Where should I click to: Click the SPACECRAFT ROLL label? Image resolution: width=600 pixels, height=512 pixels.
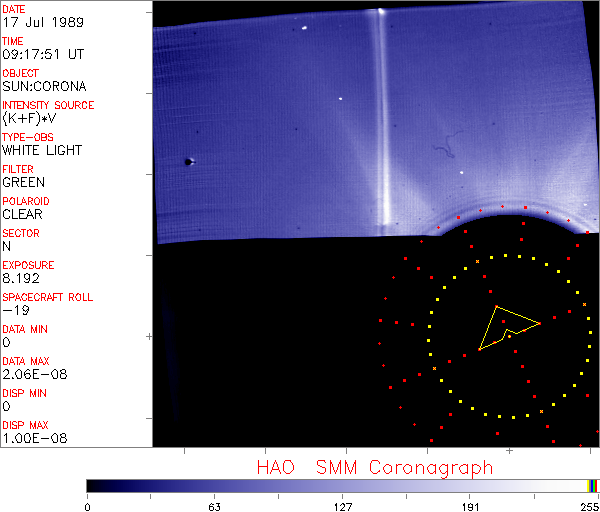click(48, 297)
